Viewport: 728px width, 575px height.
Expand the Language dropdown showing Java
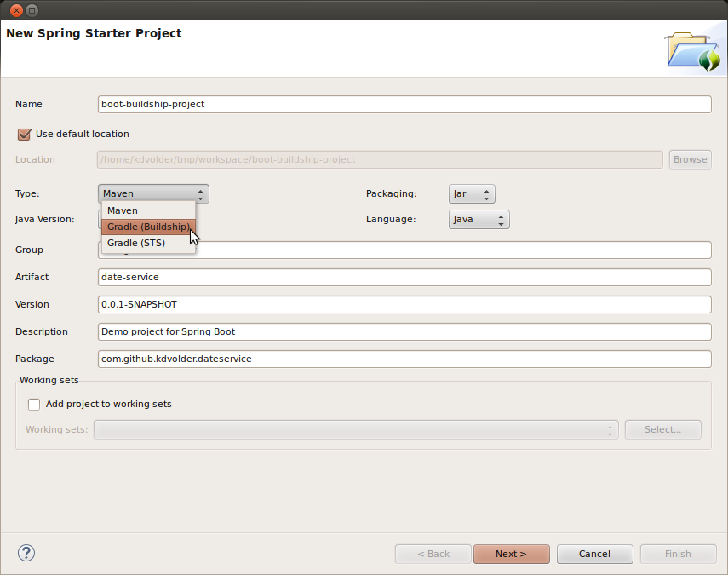pyautogui.click(x=479, y=220)
